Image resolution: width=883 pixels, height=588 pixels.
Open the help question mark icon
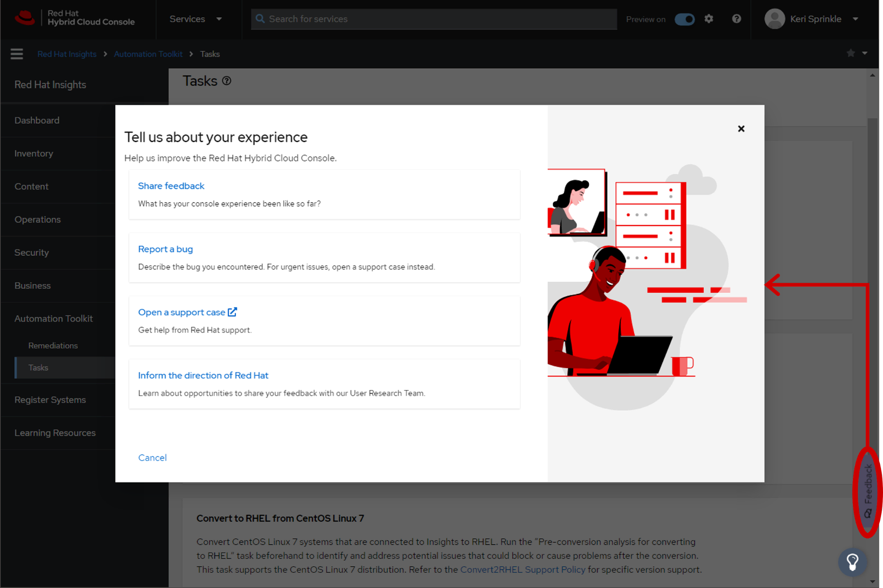(x=736, y=19)
